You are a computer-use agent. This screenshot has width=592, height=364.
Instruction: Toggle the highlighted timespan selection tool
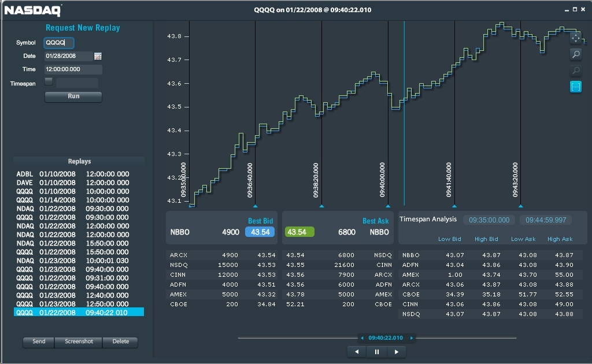576,87
